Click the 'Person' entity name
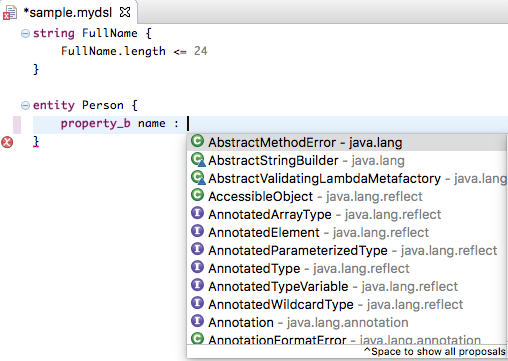This screenshot has height=361, width=508. 103,105
